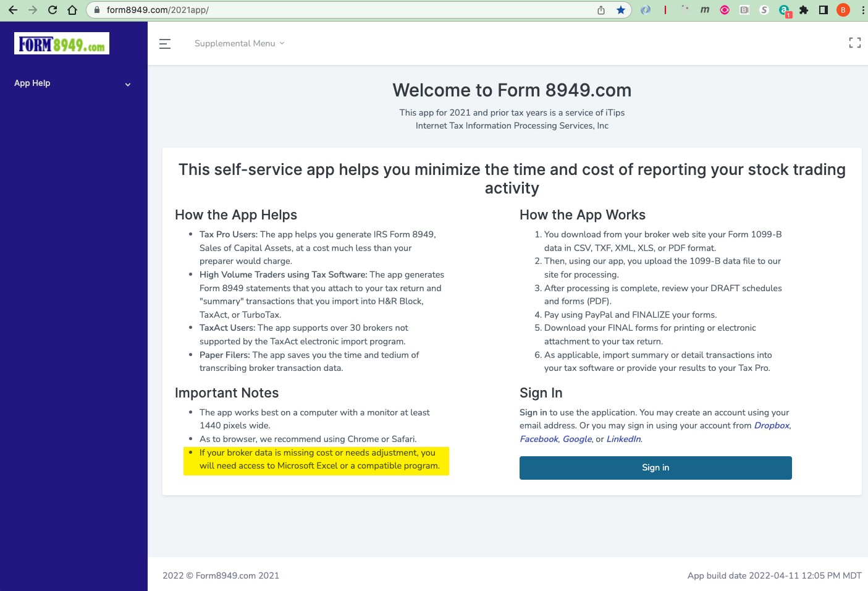Screen dimensions: 868x591
Task: Open the share icon in the address bar
Action: [x=601, y=10]
